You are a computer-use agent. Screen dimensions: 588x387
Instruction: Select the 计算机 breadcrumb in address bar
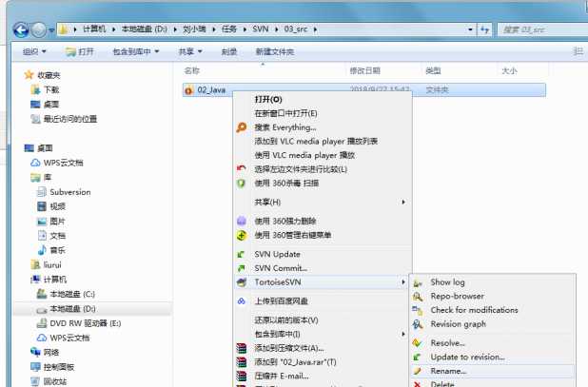pos(94,29)
